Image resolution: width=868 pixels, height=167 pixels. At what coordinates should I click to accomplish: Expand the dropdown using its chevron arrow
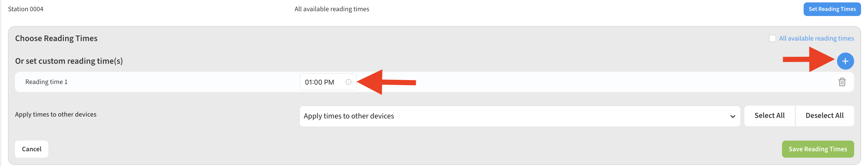pyautogui.click(x=732, y=117)
